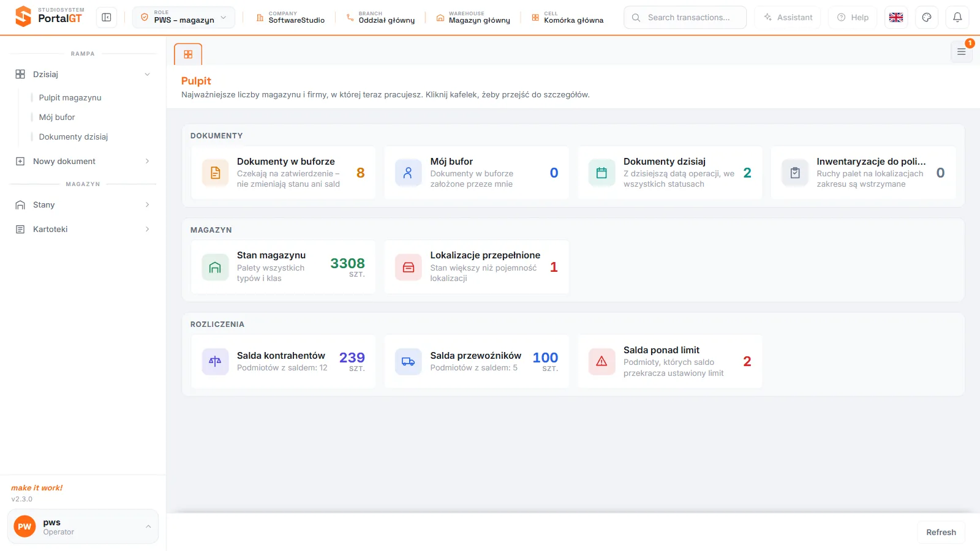This screenshot has width=980, height=551.
Task: Click the Inwentaryzacje clipboard icon
Action: click(795, 173)
